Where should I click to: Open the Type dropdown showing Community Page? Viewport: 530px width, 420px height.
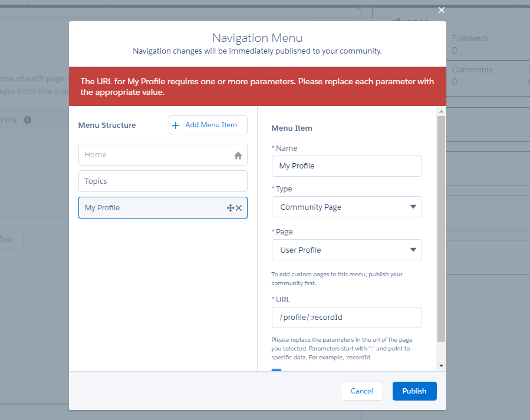click(347, 207)
